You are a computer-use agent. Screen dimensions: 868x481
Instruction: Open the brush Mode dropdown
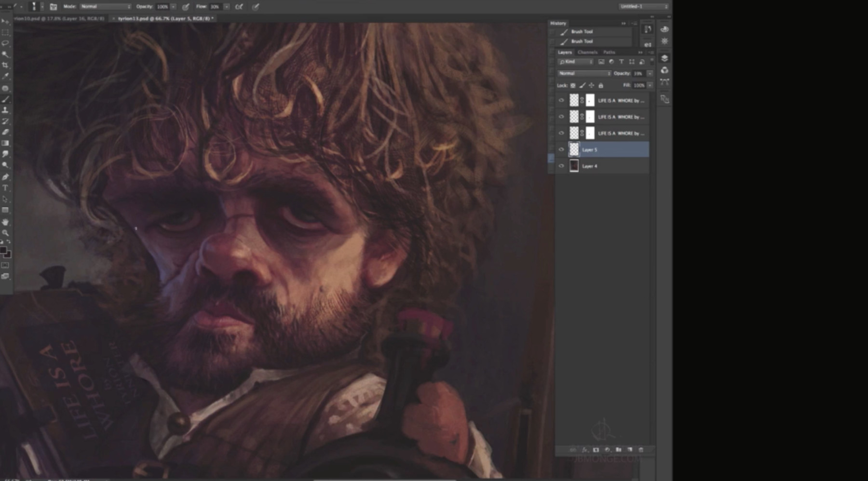tap(105, 7)
